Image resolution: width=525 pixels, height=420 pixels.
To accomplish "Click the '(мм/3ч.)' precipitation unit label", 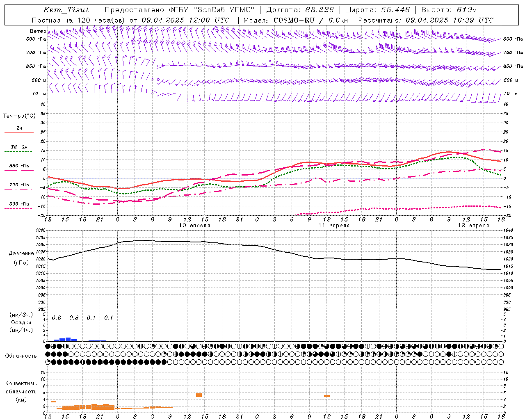I will pyautogui.click(x=21, y=315).
